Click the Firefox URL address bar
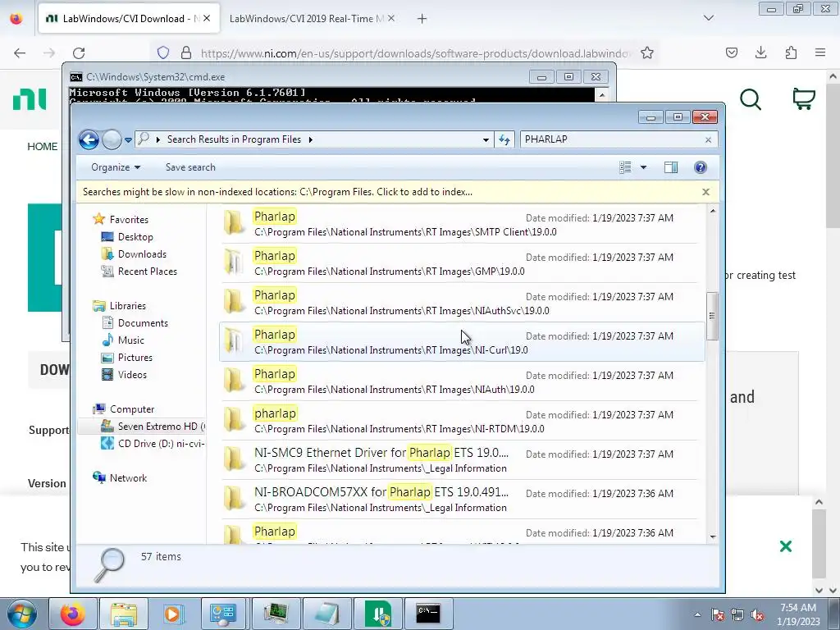This screenshot has width=840, height=630. (x=415, y=53)
